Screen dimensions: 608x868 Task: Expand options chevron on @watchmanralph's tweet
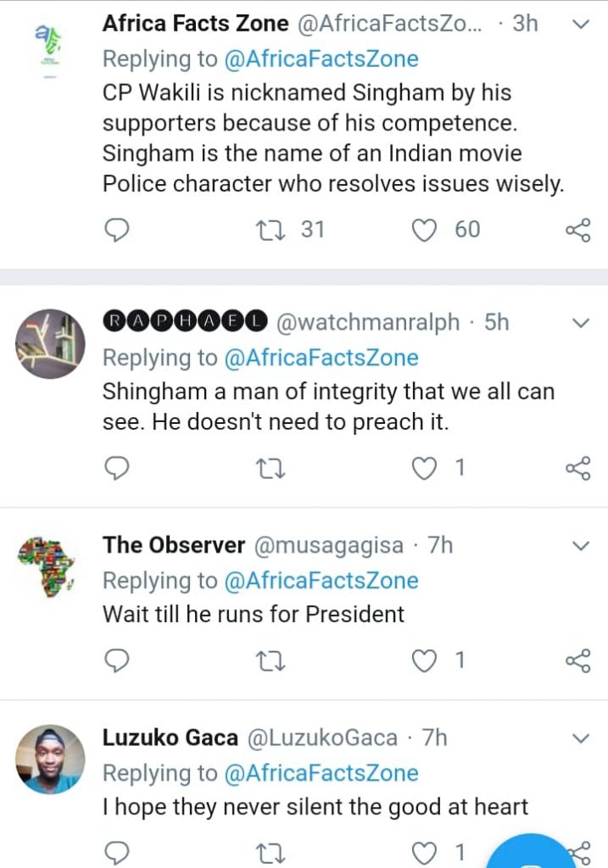pos(581,322)
